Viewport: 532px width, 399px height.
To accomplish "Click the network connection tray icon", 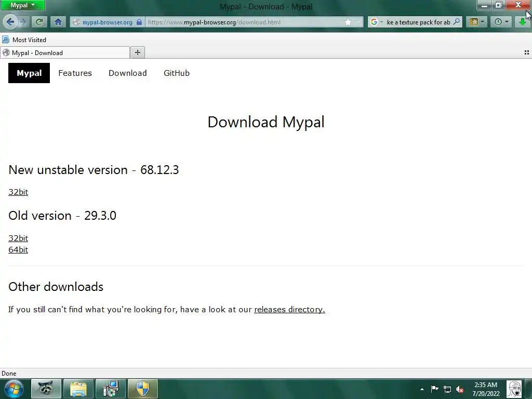I will [x=447, y=389].
